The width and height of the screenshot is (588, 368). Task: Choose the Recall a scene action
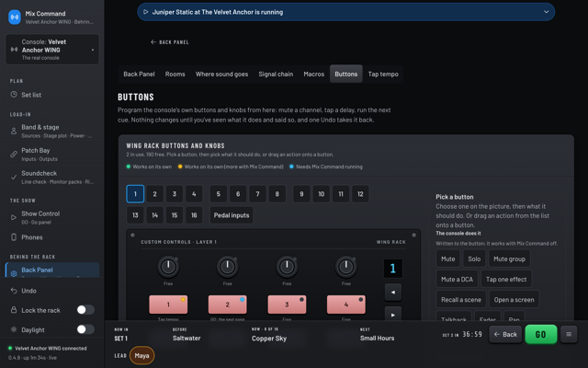point(461,300)
